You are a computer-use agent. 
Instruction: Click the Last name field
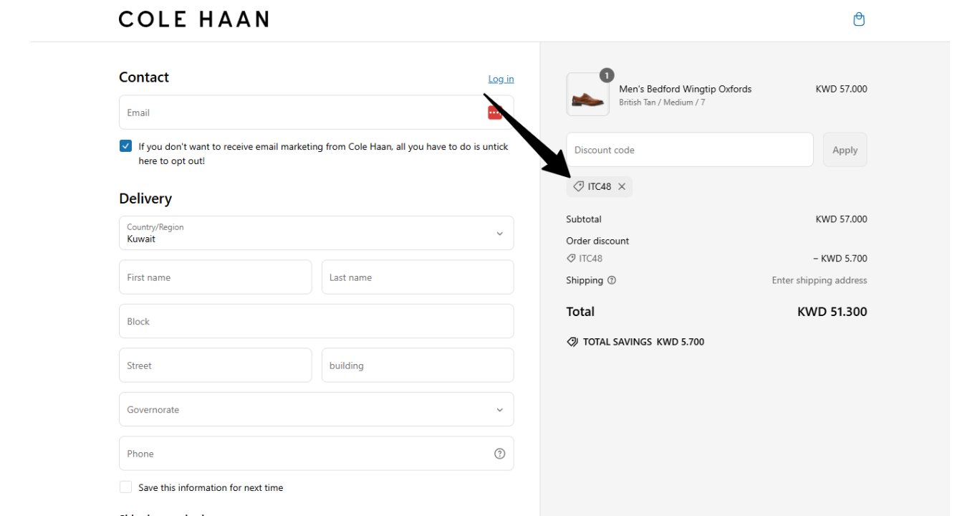click(418, 277)
